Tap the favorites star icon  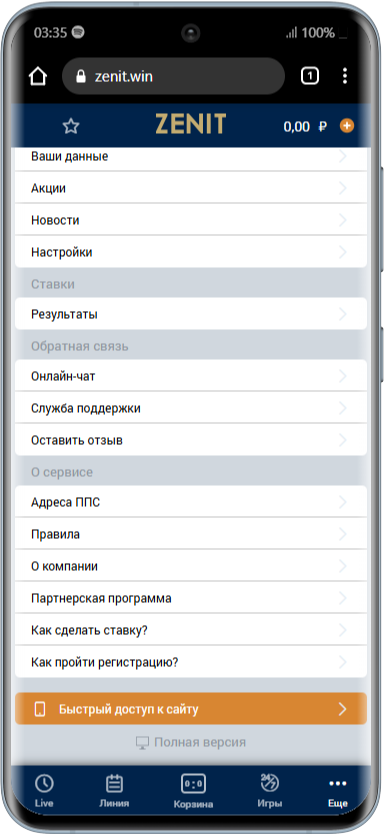point(71,126)
